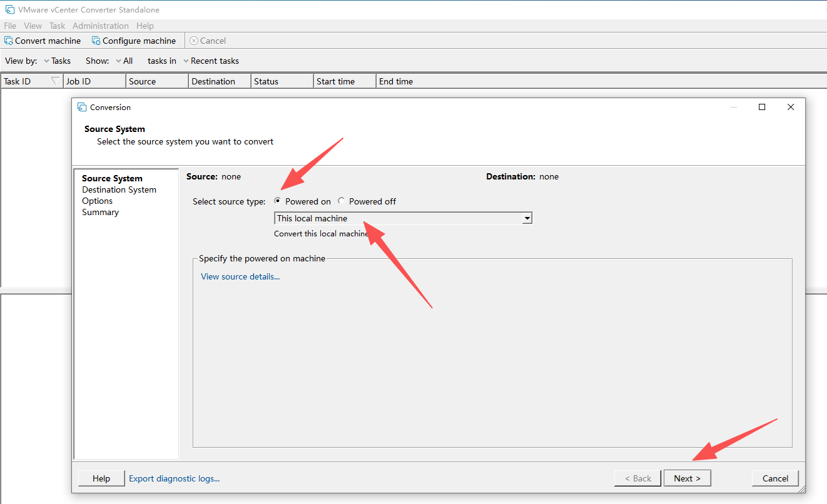827x504 pixels.
Task: Open the View source details link
Action: click(240, 276)
